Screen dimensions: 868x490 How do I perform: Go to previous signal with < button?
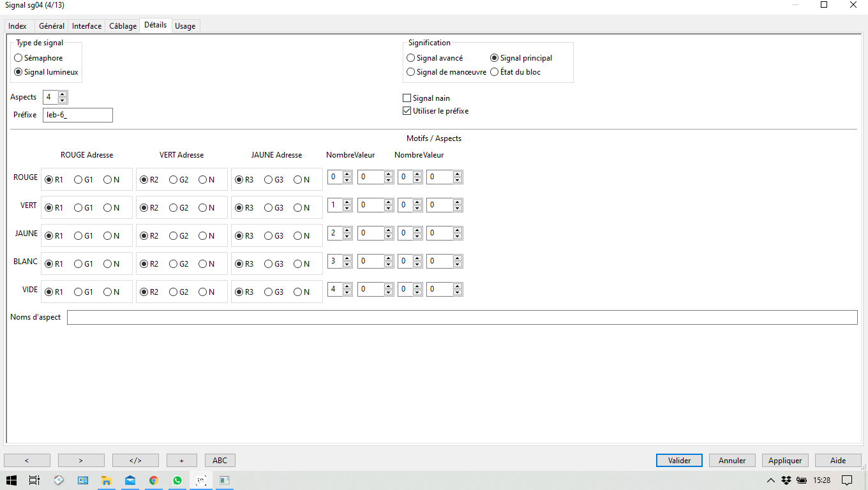[27, 461]
